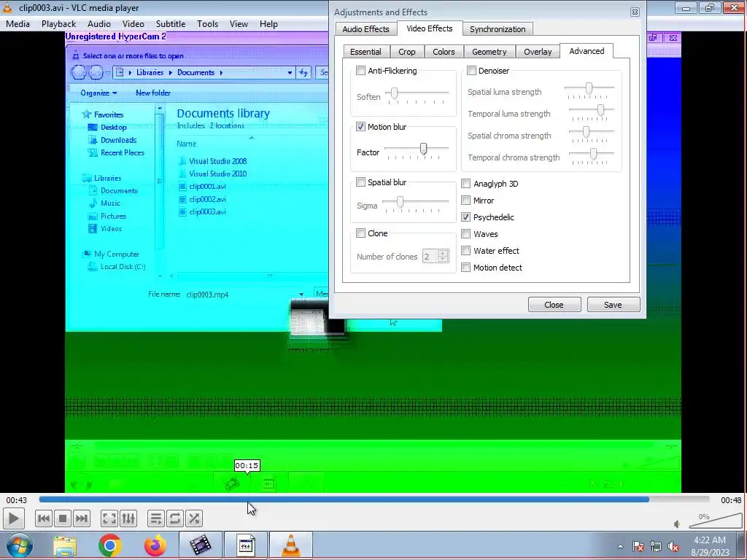Enable the Spatial blur checkbox
Image resolution: width=747 pixels, height=560 pixels.
point(360,182)
